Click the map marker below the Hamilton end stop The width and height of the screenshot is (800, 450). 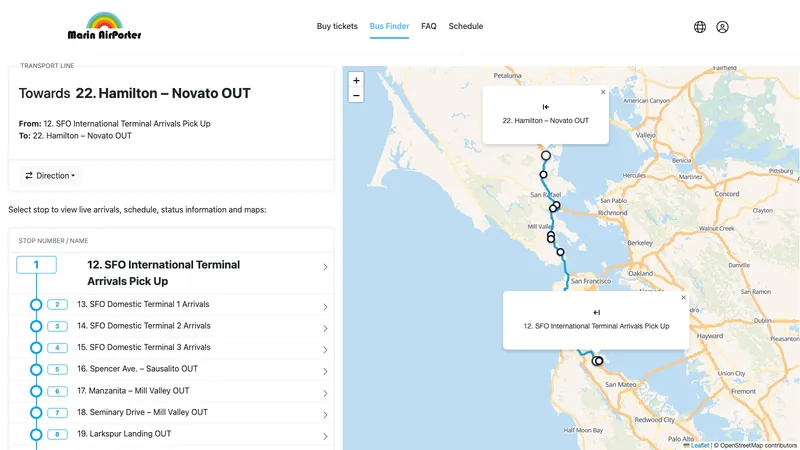click(x=543, y=174)
